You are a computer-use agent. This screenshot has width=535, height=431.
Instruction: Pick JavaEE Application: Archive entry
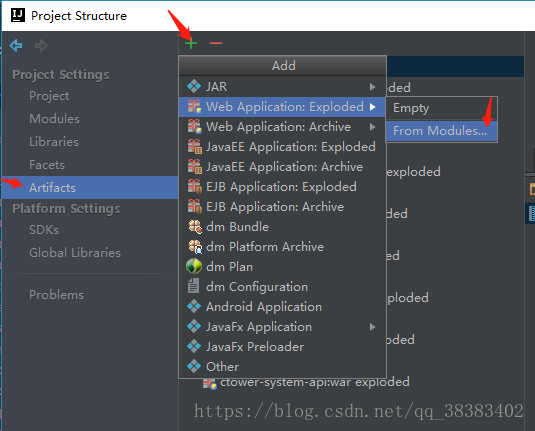pos(282,167)
